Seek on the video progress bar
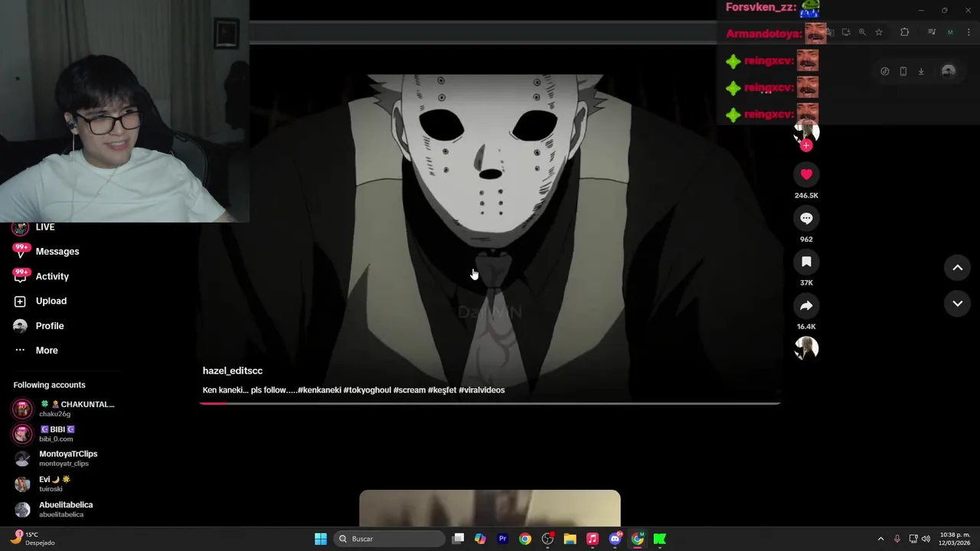Screen dimensions: 980x551 coord(490,403)
